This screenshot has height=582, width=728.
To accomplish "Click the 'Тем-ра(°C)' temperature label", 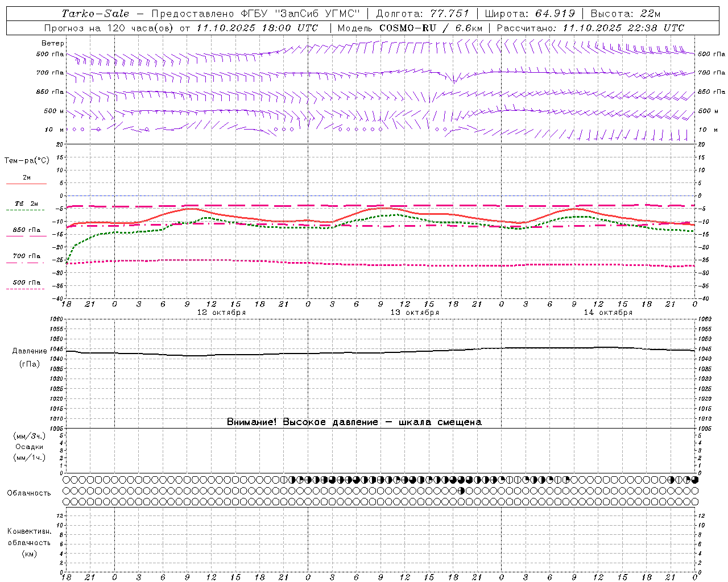I will [x=27, y=161].
